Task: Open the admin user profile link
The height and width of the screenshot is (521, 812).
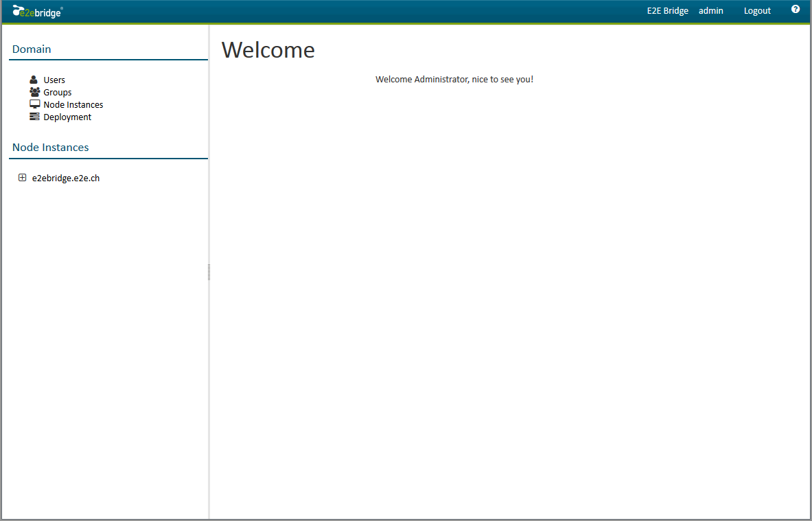Action: pyautogui.click(x=711, y=10)
